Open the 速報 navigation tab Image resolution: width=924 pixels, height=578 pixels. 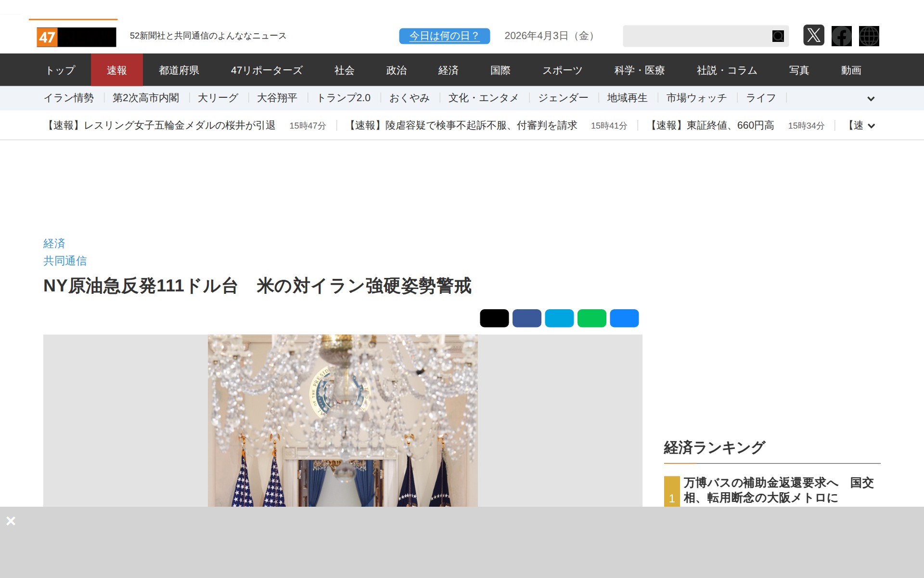[116, 70]
